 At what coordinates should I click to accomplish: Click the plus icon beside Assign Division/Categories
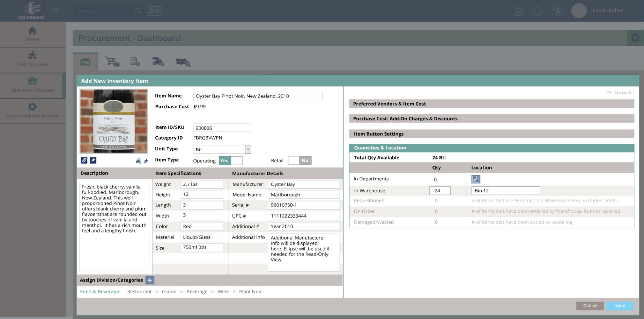point(150,280)
